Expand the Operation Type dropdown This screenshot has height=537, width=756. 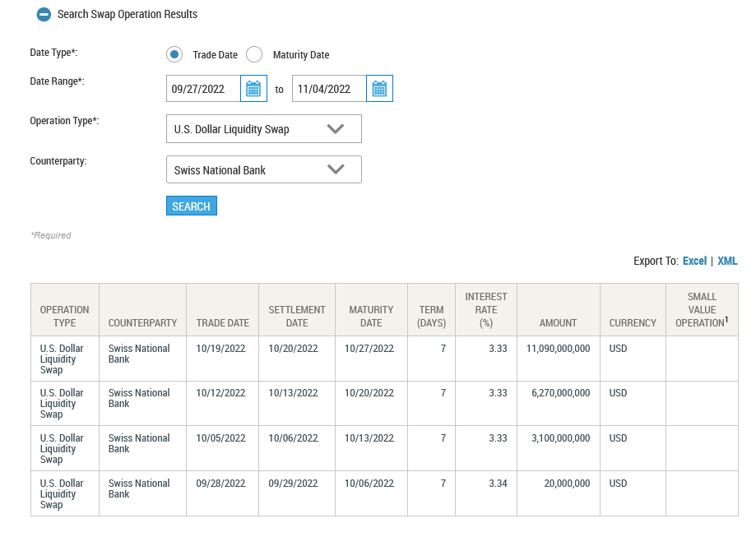click(263, 129)
